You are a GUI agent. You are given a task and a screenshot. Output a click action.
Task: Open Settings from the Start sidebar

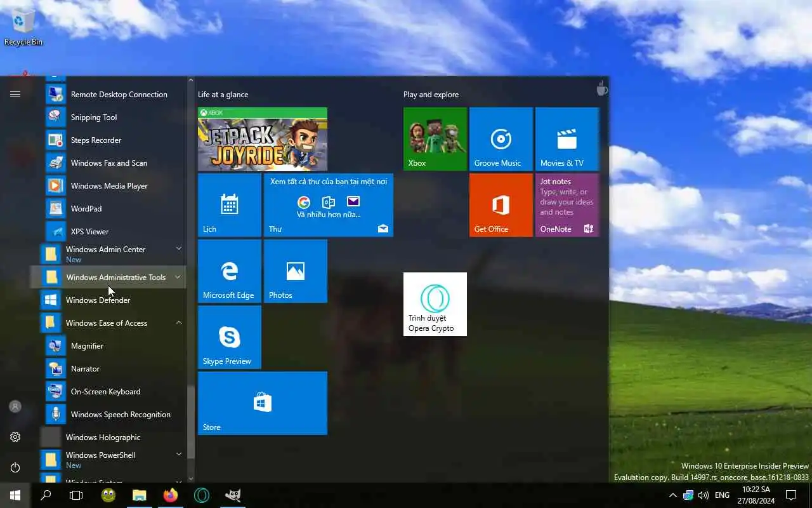click(x=15, y=437)
